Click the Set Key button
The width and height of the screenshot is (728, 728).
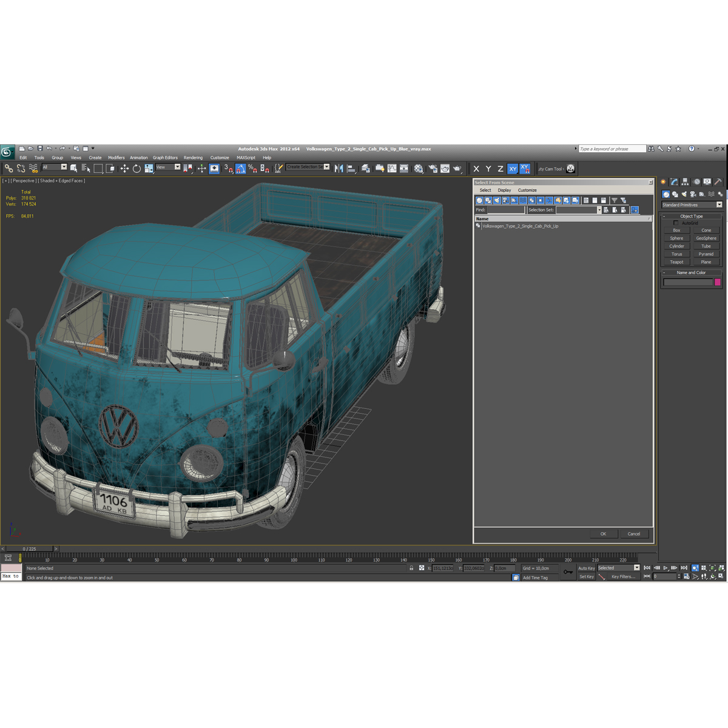pyautogui.click(x=586, y=577)
